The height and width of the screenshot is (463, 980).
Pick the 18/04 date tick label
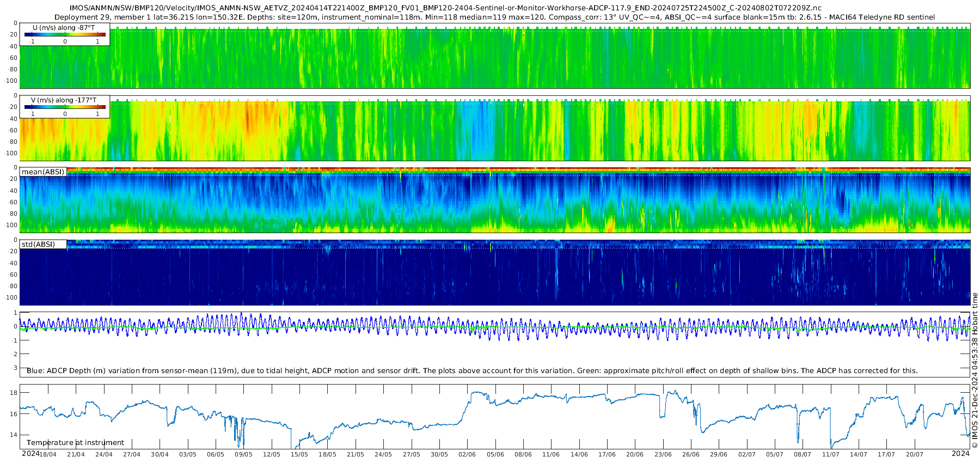pyautogui.click(x=47, y=454)
